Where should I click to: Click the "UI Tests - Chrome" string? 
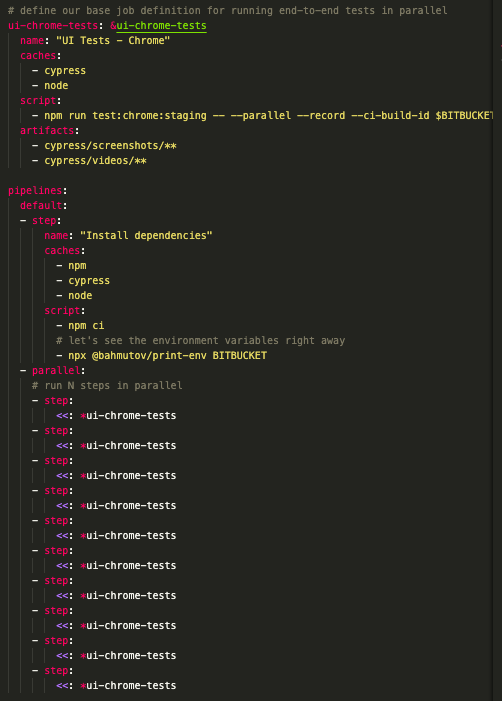point(113,40)
